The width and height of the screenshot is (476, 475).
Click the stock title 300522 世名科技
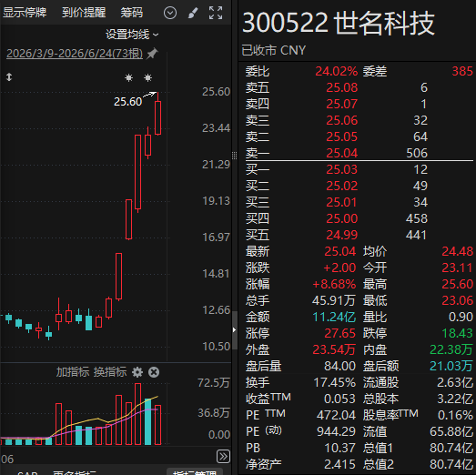339,23
